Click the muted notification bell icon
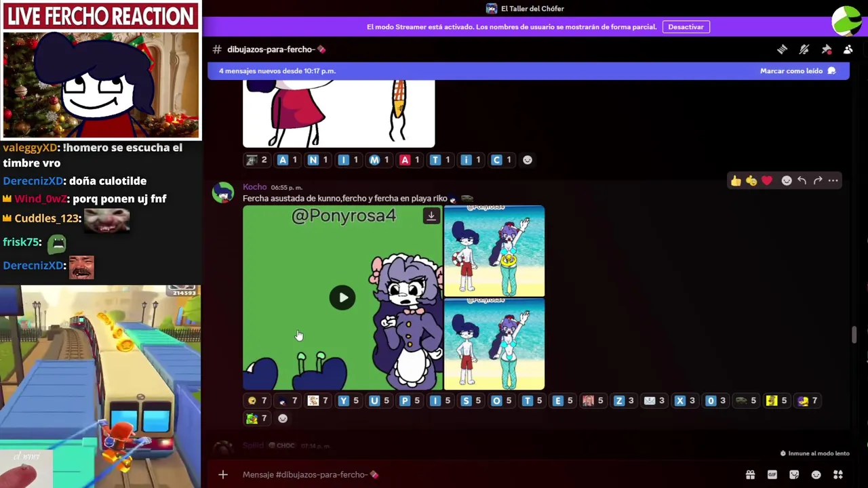 804,49
